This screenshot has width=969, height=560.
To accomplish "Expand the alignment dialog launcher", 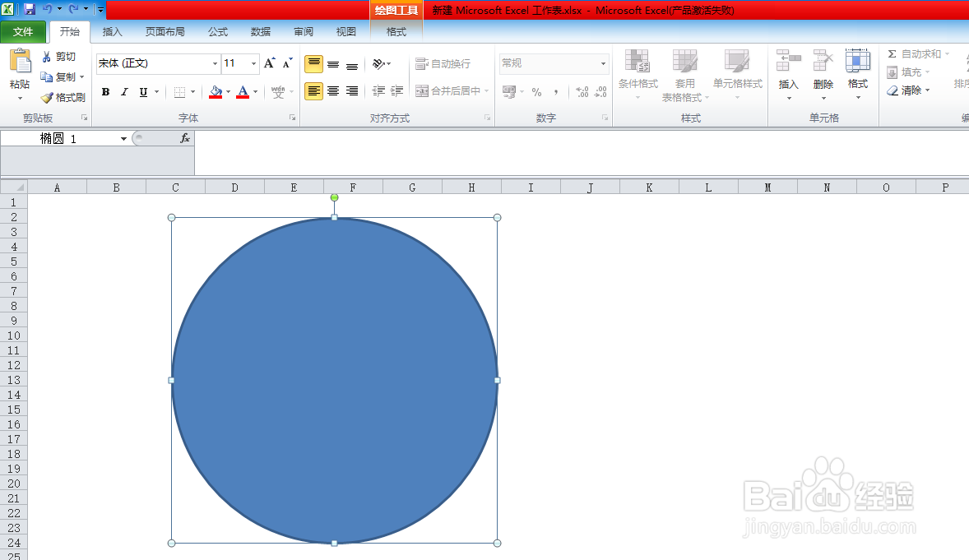I will (x=488, y=118).
